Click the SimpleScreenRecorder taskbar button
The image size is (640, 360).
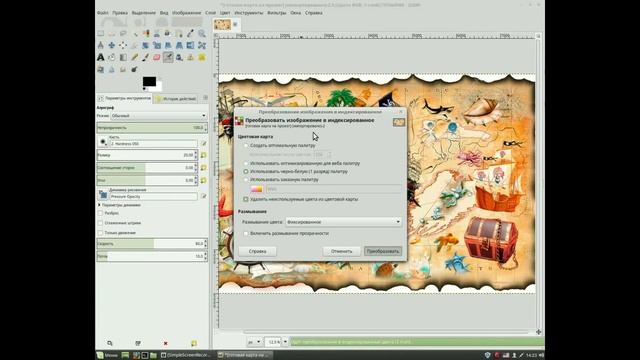186,355
